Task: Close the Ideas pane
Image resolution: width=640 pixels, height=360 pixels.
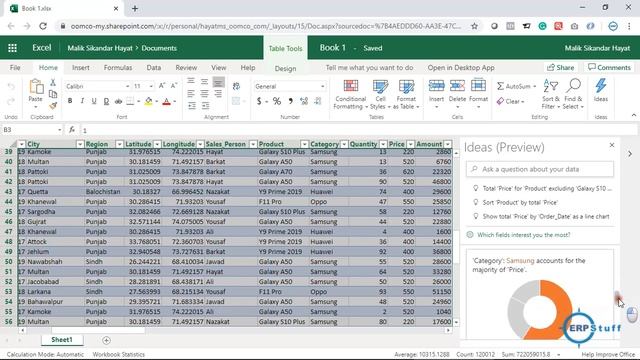Action: tap(611, 145)
